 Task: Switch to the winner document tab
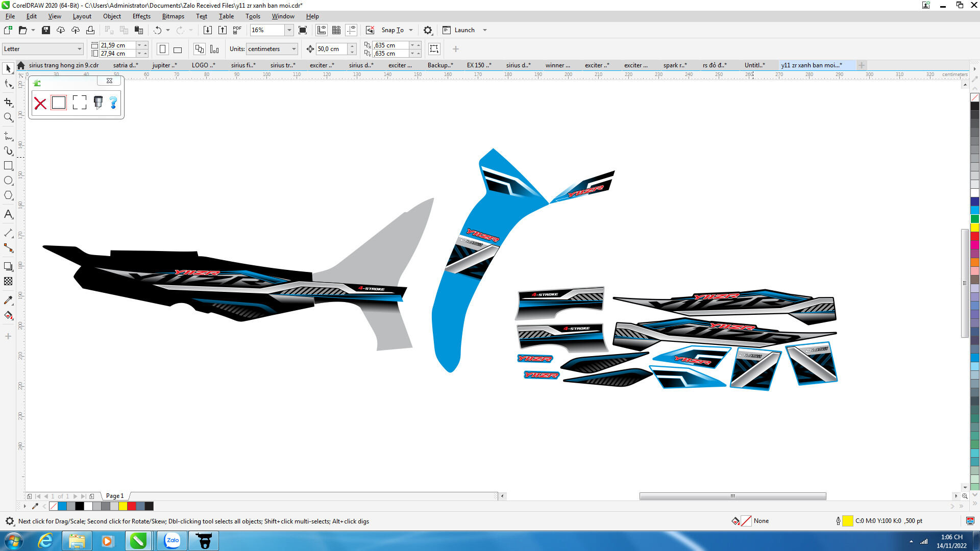(557, 65)
